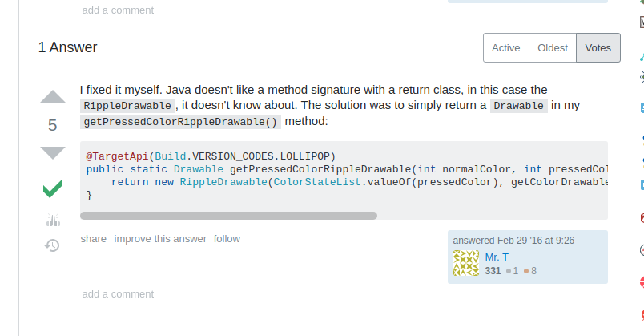
Task: Open Mr. T's avatar image
Action: (466, 263)
